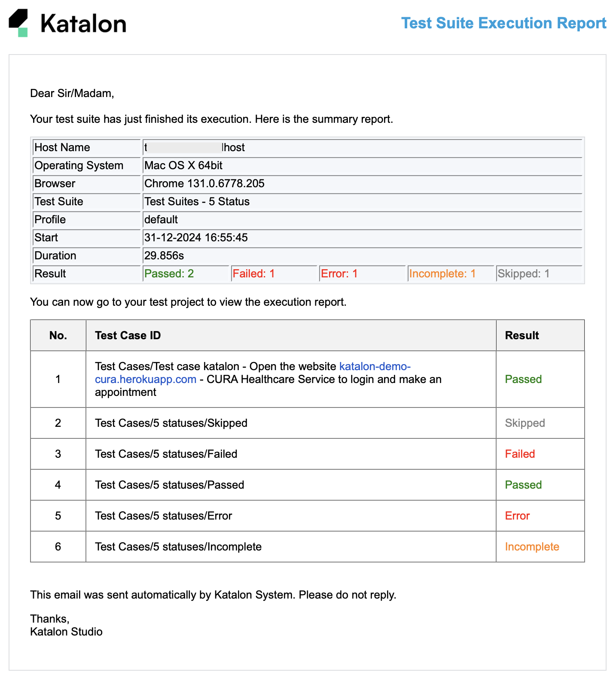Click the 'Failed: 1' result count
The height and width of the screenshot is (681, 616).
tap(253, 274)
